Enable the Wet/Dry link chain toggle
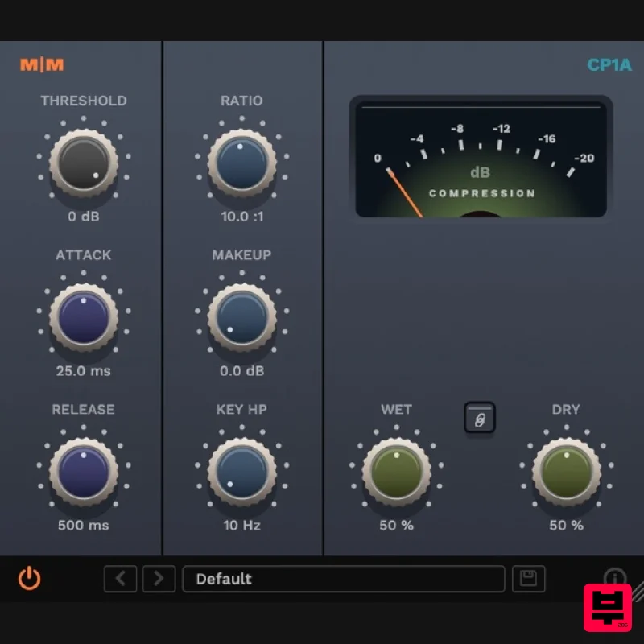 coord(481,418)
